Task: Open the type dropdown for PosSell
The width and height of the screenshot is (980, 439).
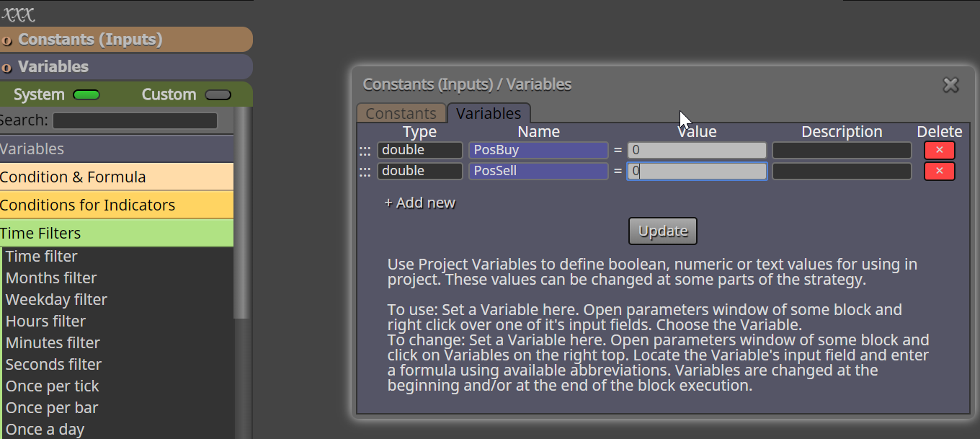Action: [420, 172]
